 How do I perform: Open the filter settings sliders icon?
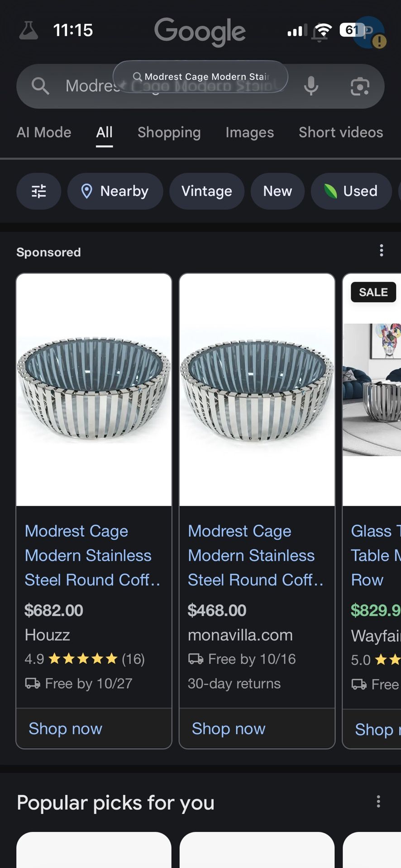39,191
